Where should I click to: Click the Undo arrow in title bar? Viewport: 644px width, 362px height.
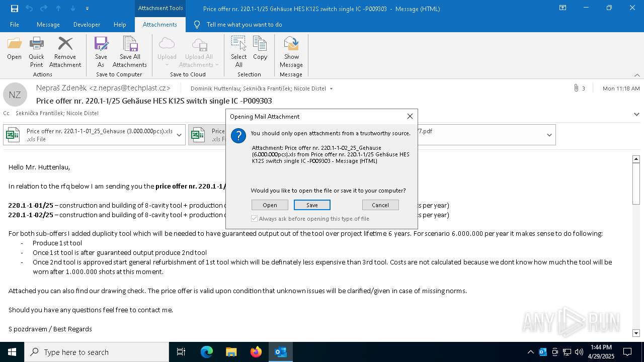tap(29, 9)
